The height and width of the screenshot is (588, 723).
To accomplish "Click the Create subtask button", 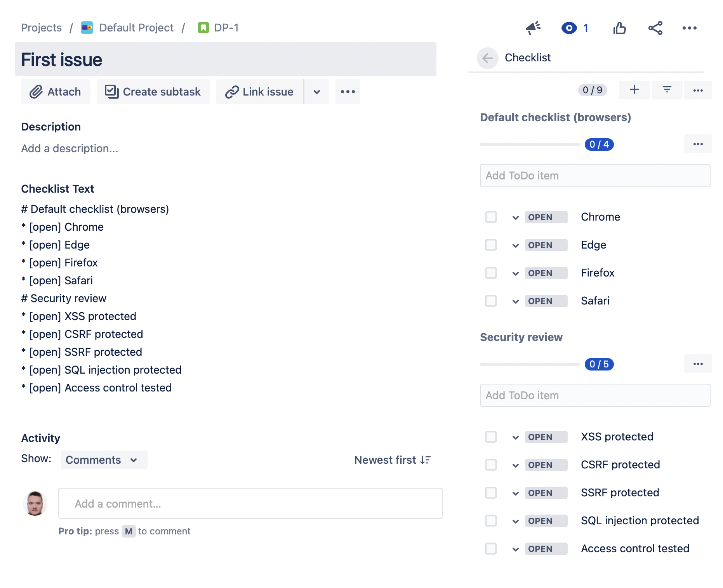I will 153,92.
